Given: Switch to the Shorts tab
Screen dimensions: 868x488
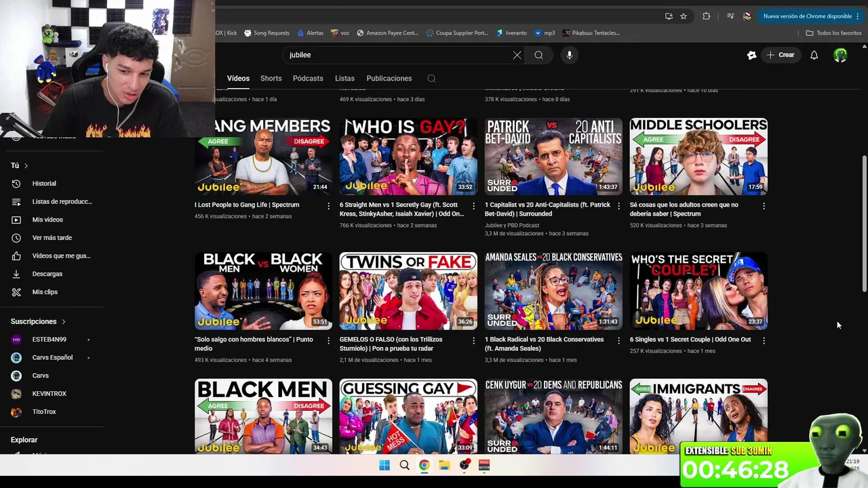Looking at the screenshot, I should 271,79.
